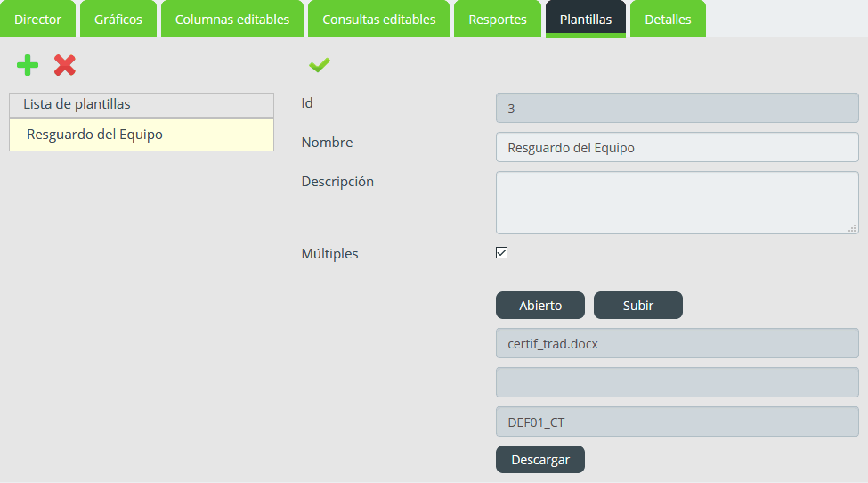Screen dimensions: 868x483
Task: Add a new template with green plus icon
Action: (27, 65)
